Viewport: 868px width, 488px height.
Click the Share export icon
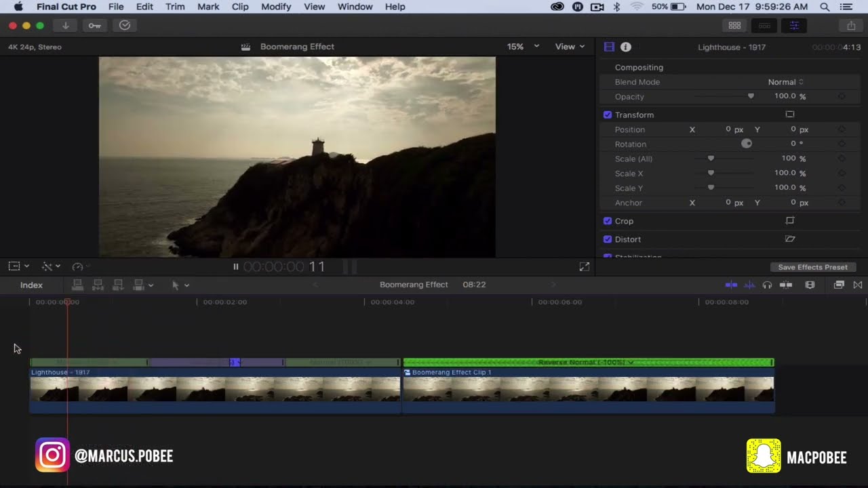coord(851,26)
